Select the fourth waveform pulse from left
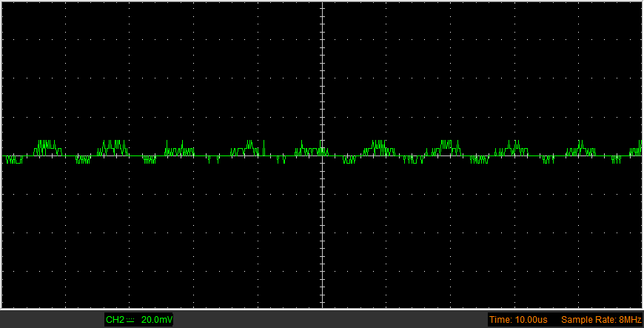Screen dimensions: 644x328 248,148
